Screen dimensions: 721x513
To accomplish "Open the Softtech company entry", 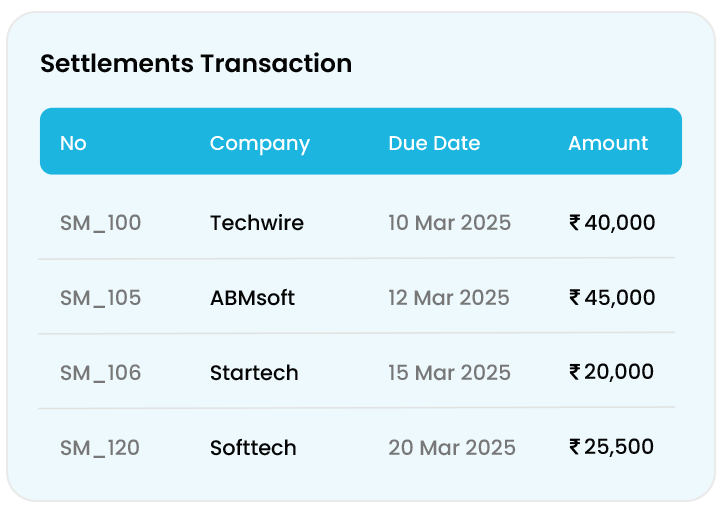I will click(253, 447).
